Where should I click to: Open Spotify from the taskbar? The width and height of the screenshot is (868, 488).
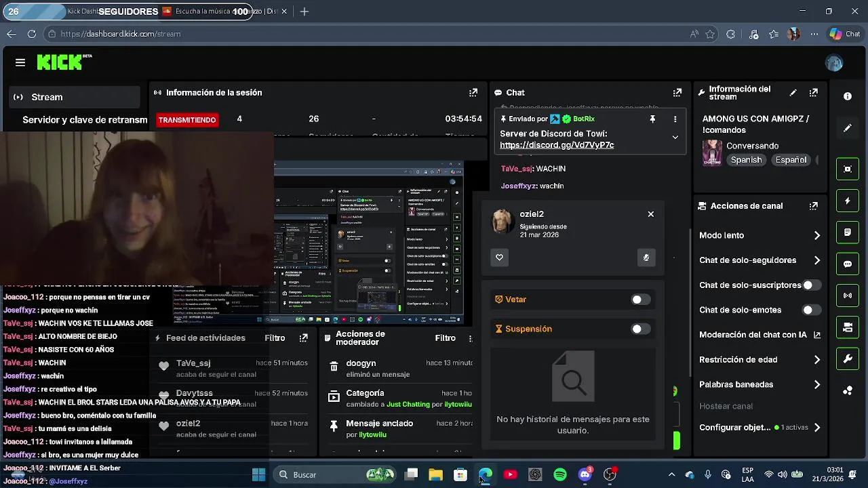point(560,474)
